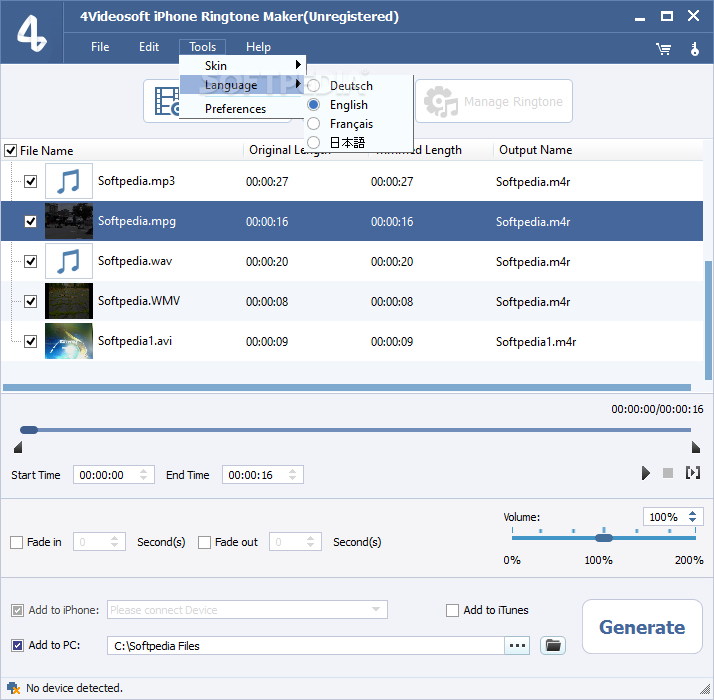Click the right trim end marker
714x700 pixels.
[696, 447]
